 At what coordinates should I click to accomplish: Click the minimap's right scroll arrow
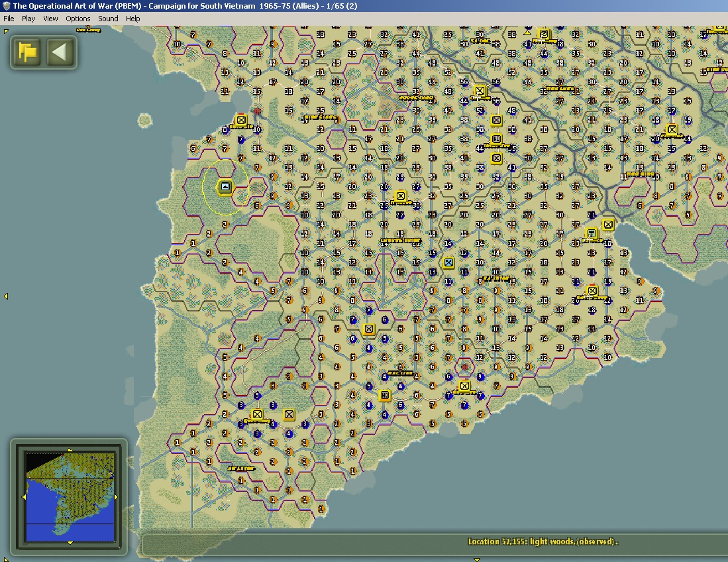116,497
